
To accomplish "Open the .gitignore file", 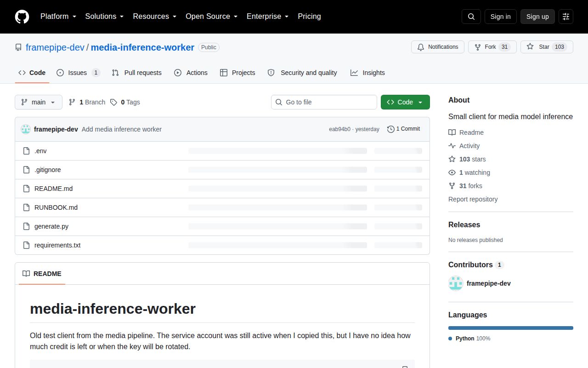I will tap(48, 170).
